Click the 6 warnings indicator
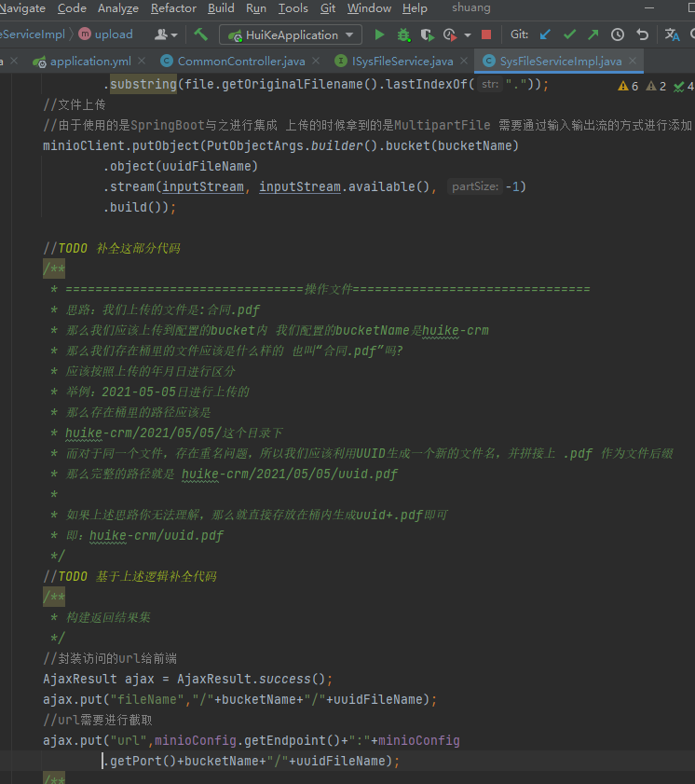695x784 pixels. (x=628, y=86)
